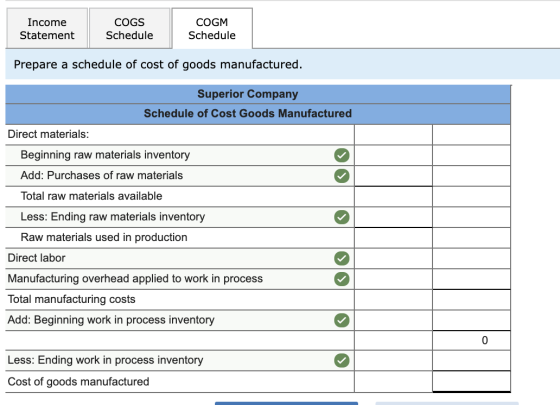Switch to the COGS Schedule tab
This screenshot has width=560, height=405.
pos(129,29)
